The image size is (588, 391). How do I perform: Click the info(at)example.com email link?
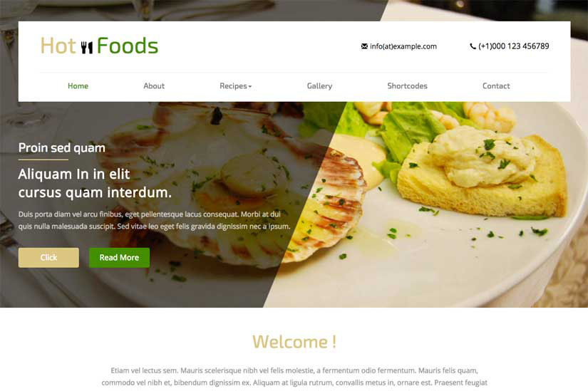[x=403, y=46]
